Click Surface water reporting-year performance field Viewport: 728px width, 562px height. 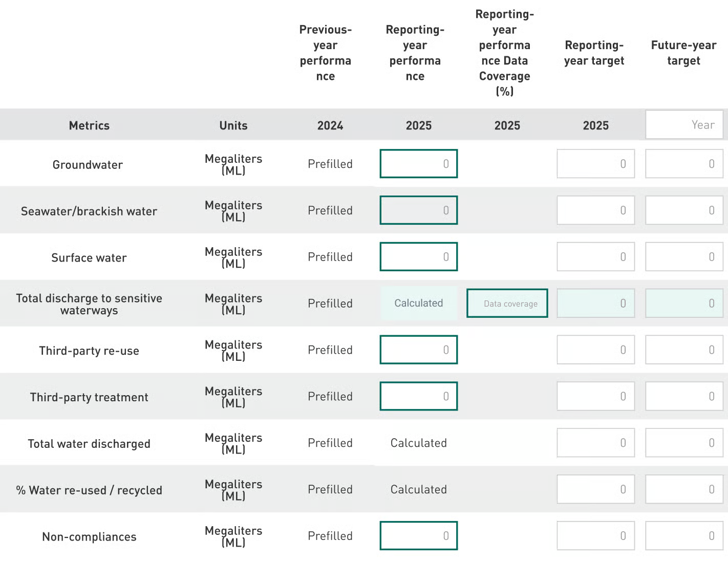point(418,257)
